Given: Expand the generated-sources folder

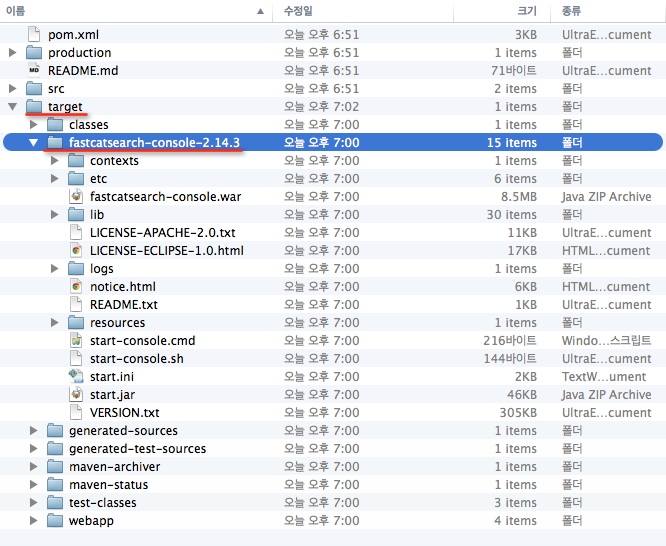Looking at the screenshot, I should click(x=34, y=430).
